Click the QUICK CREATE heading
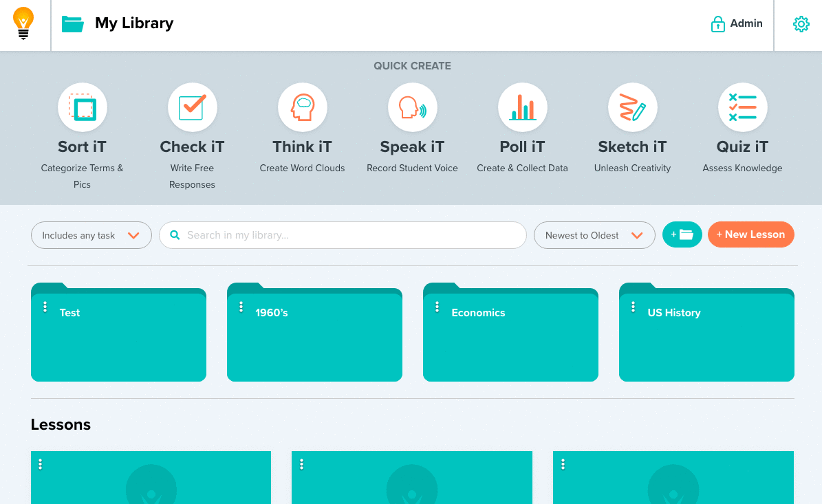This screenshot has width=822, height=504. pyautogui.click(x=413, y=66)
